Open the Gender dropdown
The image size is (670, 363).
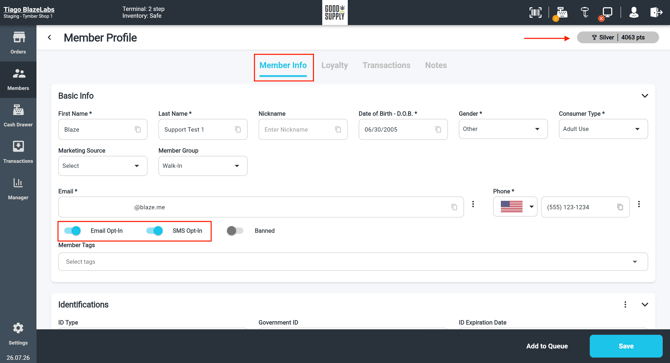pyautogui.click(x=503, y=129)
